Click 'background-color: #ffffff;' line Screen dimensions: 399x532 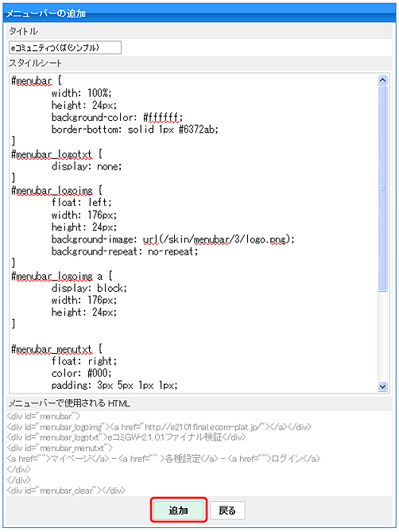coord(117,118)
